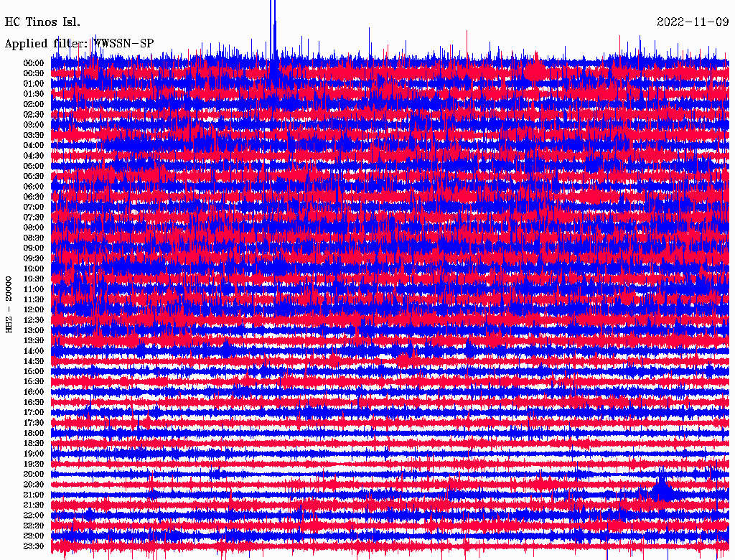Select the 14:30 time label
Image resolution: width=735 pixels, height=560 pixels.
point(34,361)
